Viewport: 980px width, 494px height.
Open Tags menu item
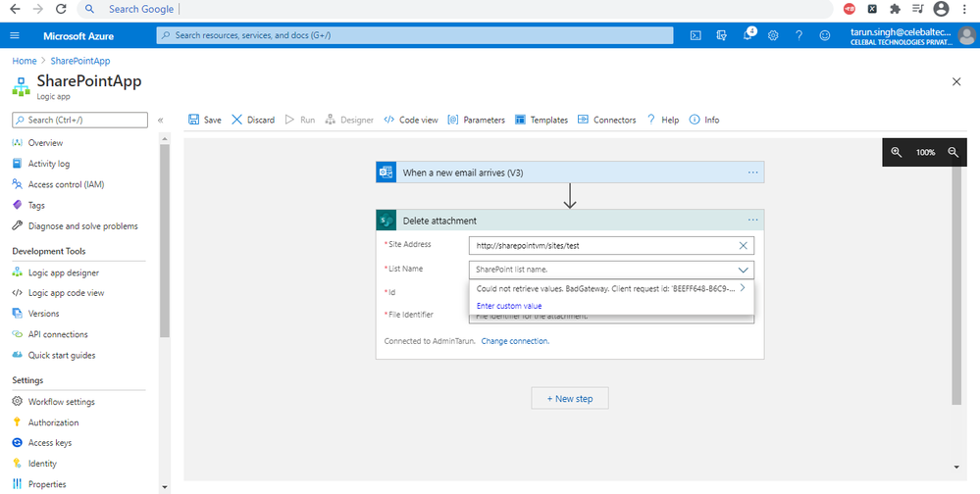coord(36,205)
